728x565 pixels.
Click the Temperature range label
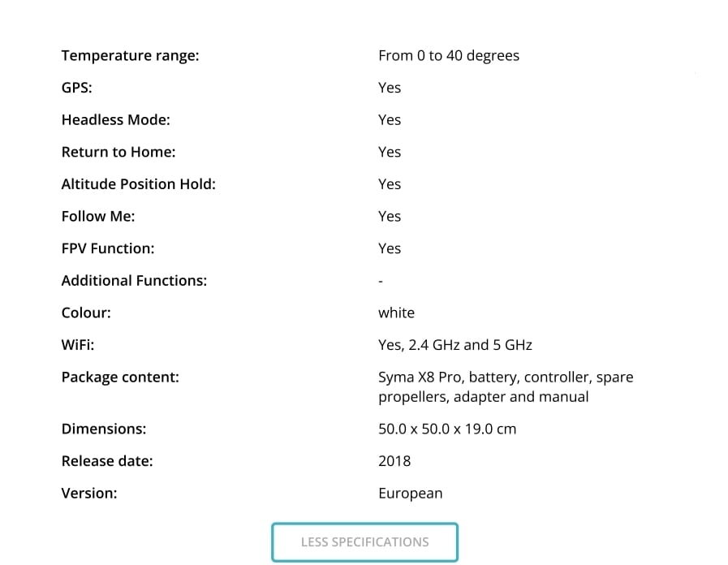point(130,56)
